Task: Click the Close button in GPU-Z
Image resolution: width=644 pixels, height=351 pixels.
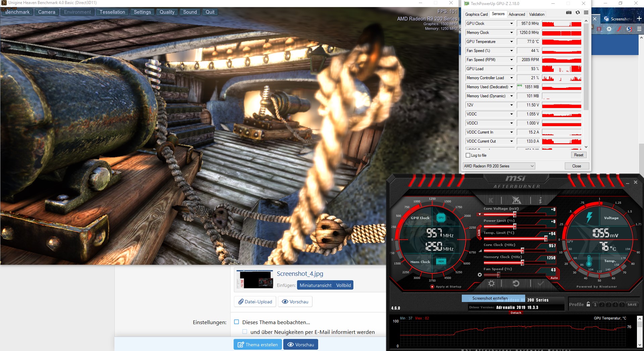Action: point(577,166)
